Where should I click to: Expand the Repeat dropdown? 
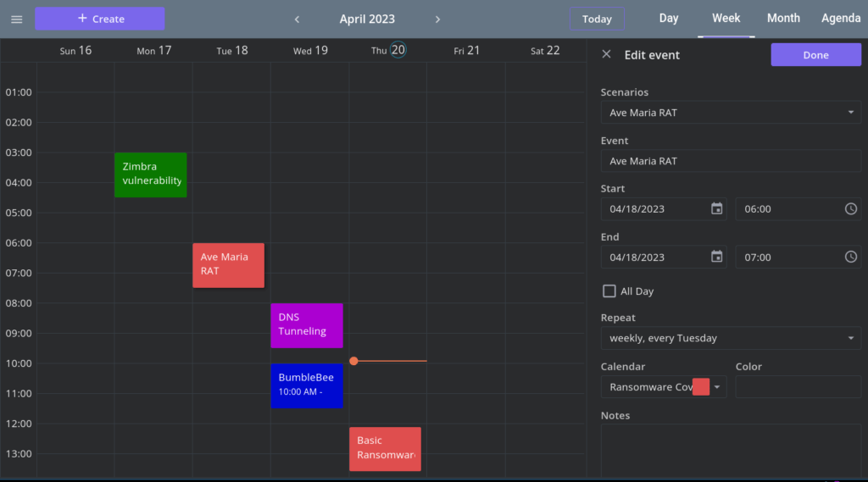click(x=851, y=338)
